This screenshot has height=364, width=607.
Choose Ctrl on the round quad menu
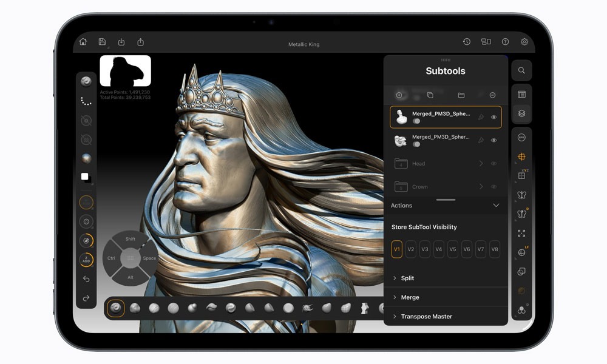[111, 258]
